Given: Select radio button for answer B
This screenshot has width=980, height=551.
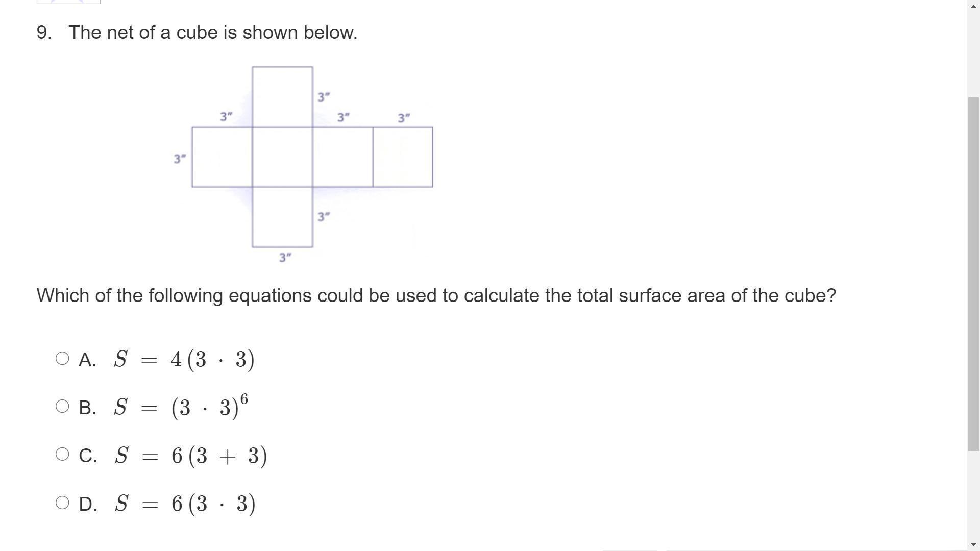Looking at the screenshot, I should pos(62,407).
